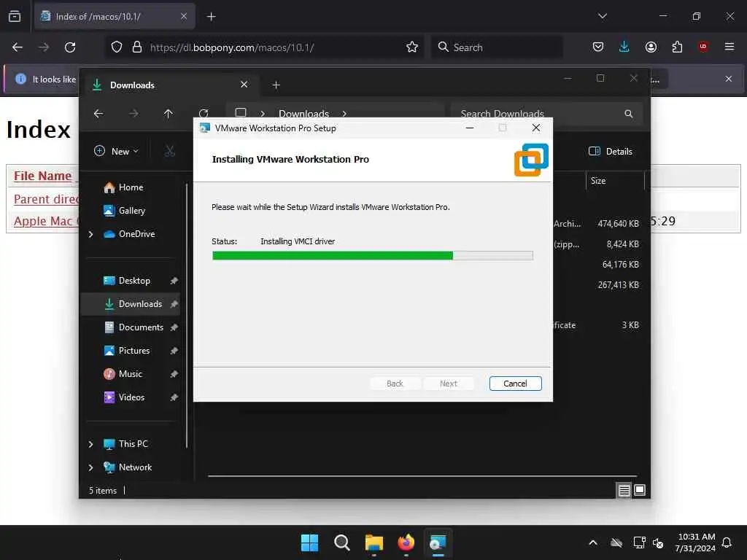This screenshot has width=747, height=560.
Task: Click the search magnifier in File Explorer
Action: [629, 113]
